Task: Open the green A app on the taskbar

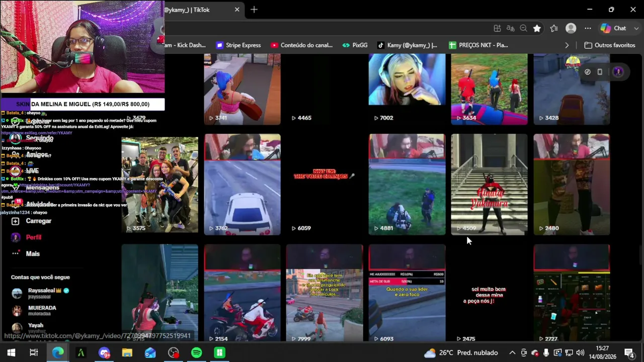Action: (80, 353)
